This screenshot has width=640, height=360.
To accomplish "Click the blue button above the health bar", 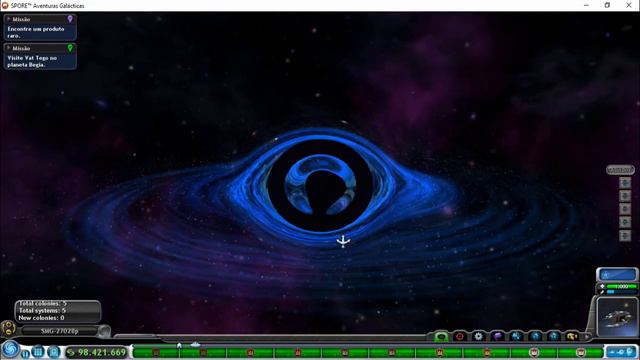I will pos(618,274).
